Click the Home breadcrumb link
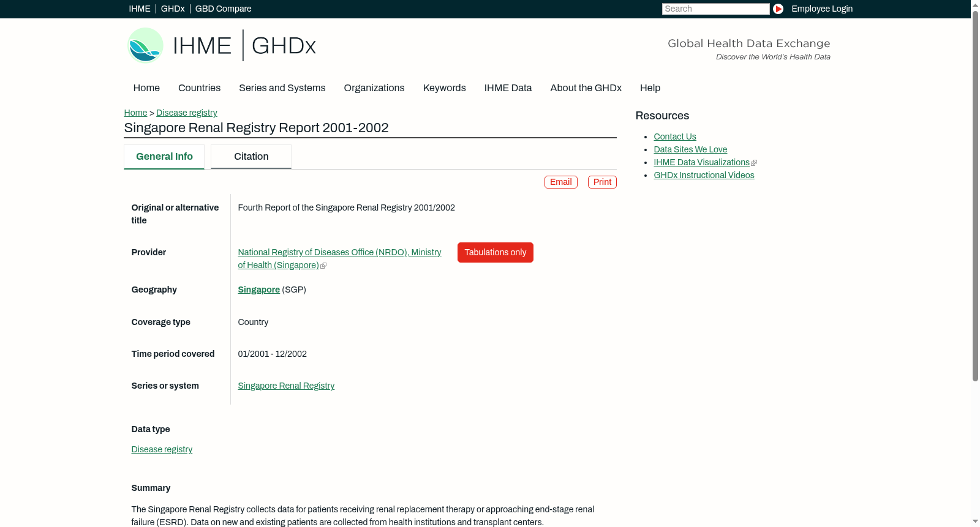 pyautogui.click(x=135, y=113)
